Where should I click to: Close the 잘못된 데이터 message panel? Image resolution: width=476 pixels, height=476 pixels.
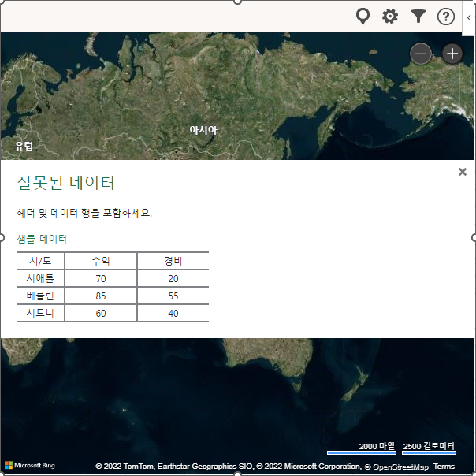463,172
